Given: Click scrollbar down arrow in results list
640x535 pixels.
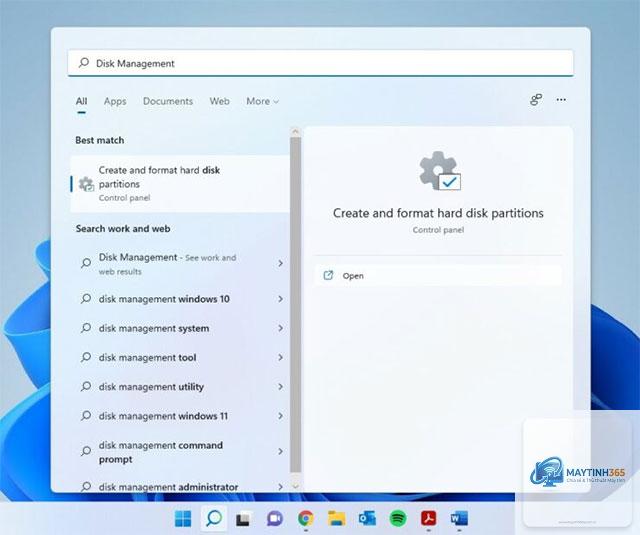Looking at the screenshot, I should tap(296, 486).
